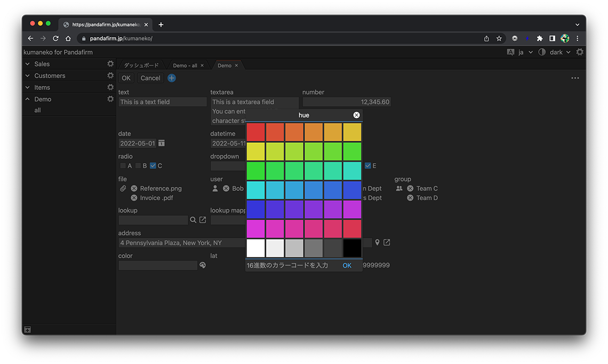608x364 pixels.
Task: Switch to the Demo - all tab
Action: tap(185, 66)
